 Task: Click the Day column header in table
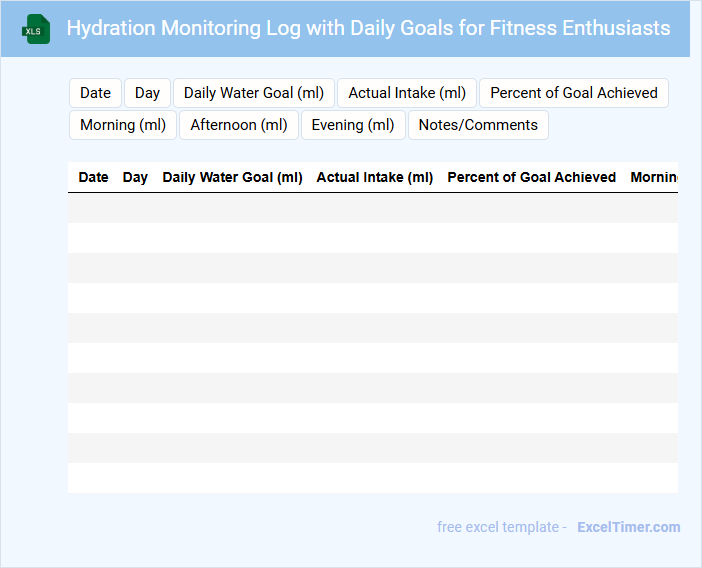coord(135,177)
